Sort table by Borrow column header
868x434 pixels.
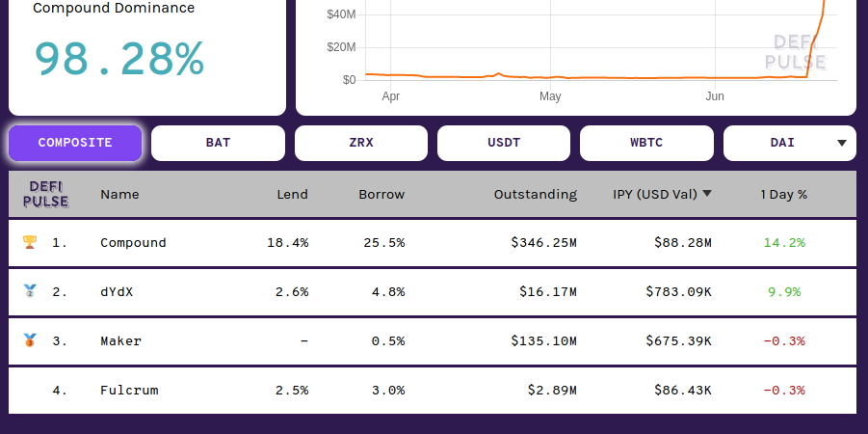[x=381, y=194]
